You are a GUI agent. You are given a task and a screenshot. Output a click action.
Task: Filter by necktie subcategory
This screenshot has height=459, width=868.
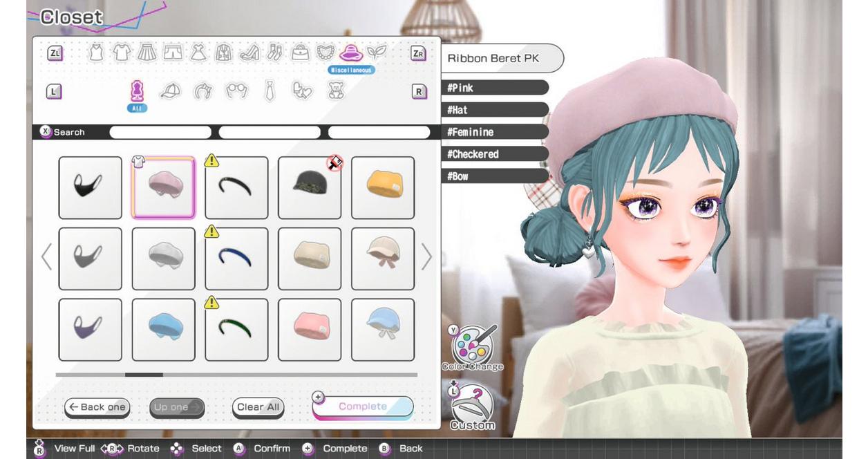(270, 91)
